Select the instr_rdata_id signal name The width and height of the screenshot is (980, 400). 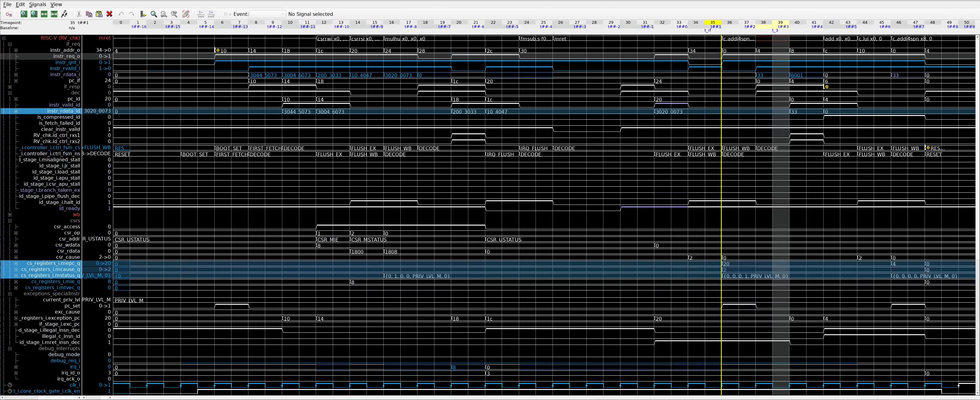click(63, 111)
